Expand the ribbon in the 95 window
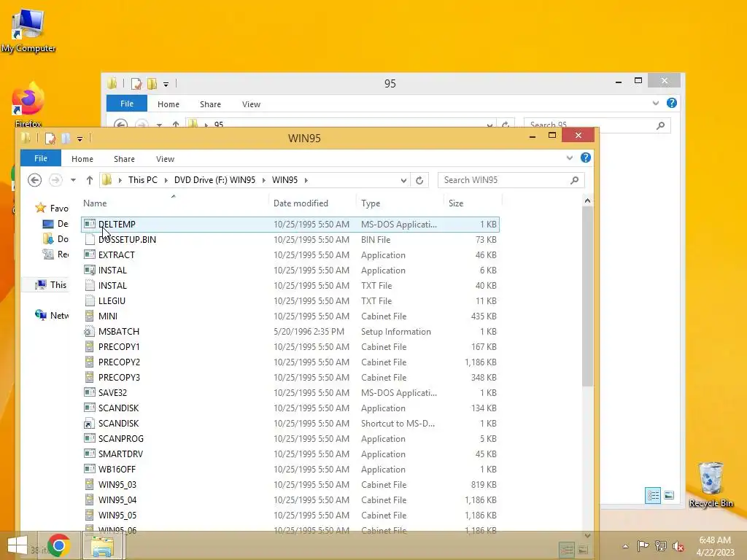Viewport: 747px width, 560px height. coord(656,103)
